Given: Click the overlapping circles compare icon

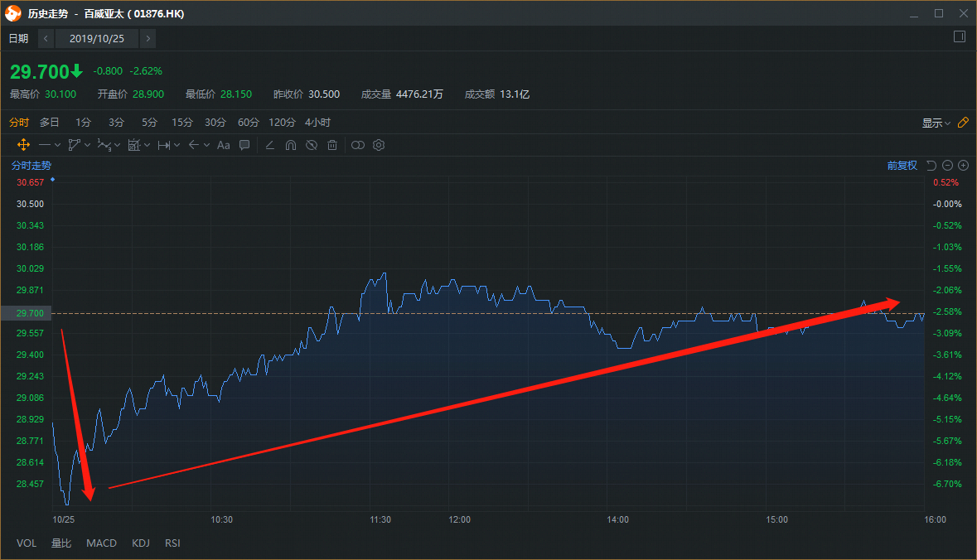Looking at the screenshot, I should coord(358,145).
